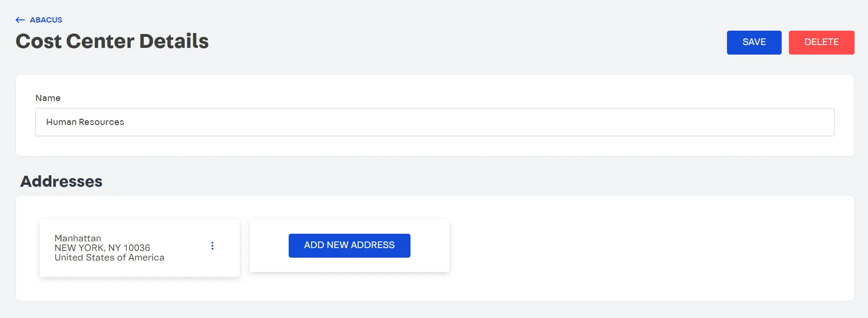Save the Cost Center Details changes

coord(753,42)
